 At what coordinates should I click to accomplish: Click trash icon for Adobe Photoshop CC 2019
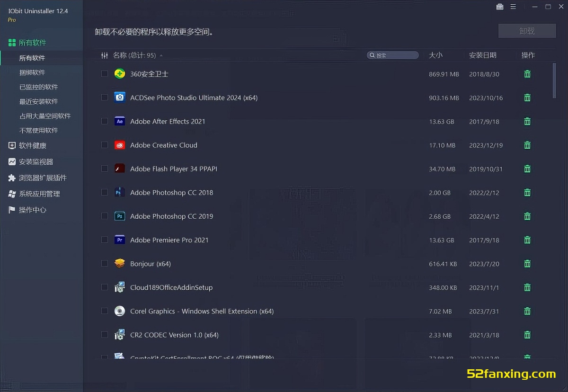pyautogui.click(x=527, y=216)
